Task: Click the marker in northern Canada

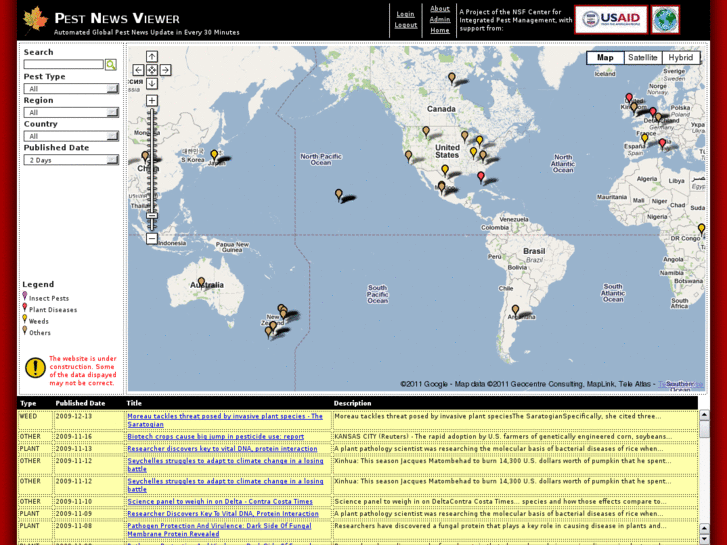Action: click(x=452, y=78)
